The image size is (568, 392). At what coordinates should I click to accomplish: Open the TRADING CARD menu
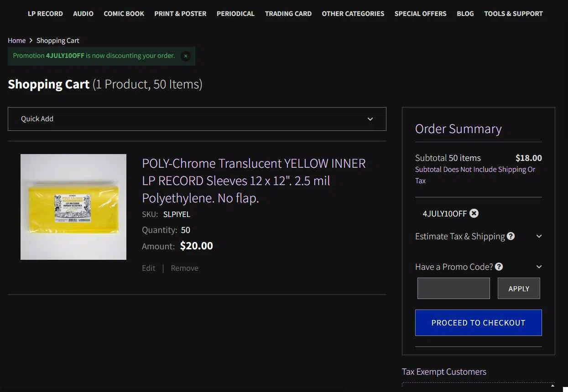pos(288,14)
